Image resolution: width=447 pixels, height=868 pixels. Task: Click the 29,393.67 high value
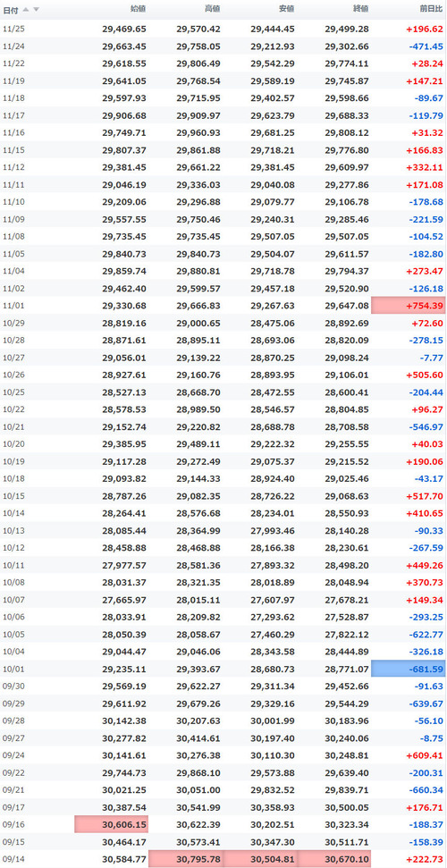pos(198,669)
